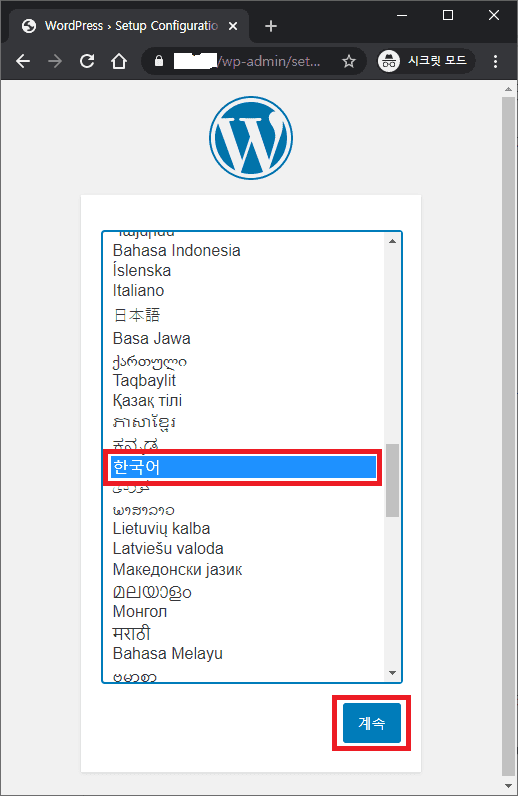
Task: Open the Chrome three-dot menu
Action: pyautogui.click(x=495, y=61)
